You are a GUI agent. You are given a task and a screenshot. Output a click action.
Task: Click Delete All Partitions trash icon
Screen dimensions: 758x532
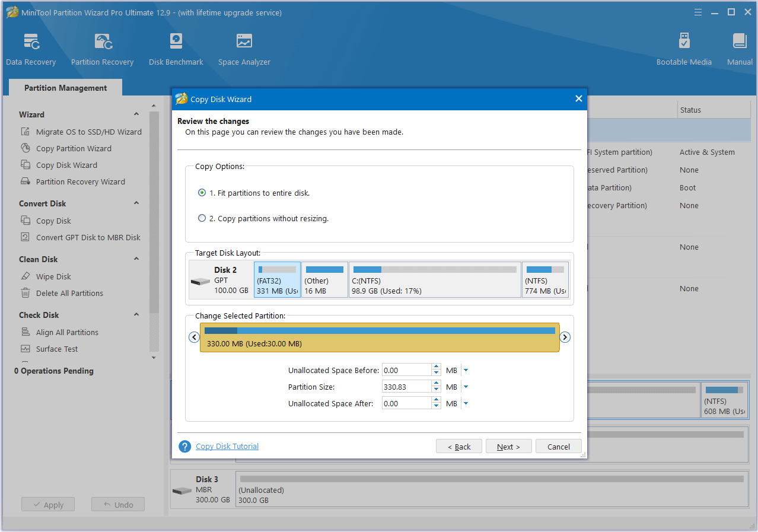coord(26,293)
